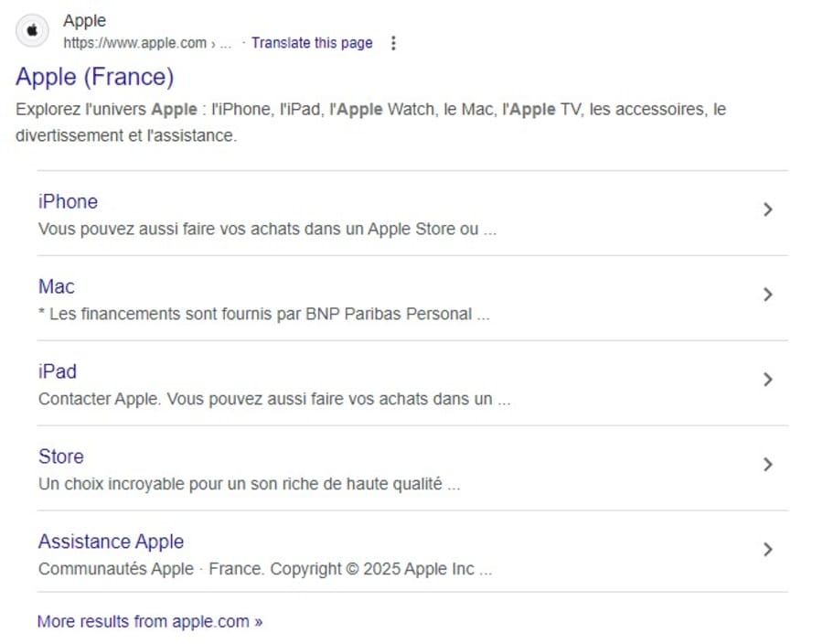Click the 'Contacter Apple' snippet under iPad
This screenshot has width=823, height=644.
point(274,399)
